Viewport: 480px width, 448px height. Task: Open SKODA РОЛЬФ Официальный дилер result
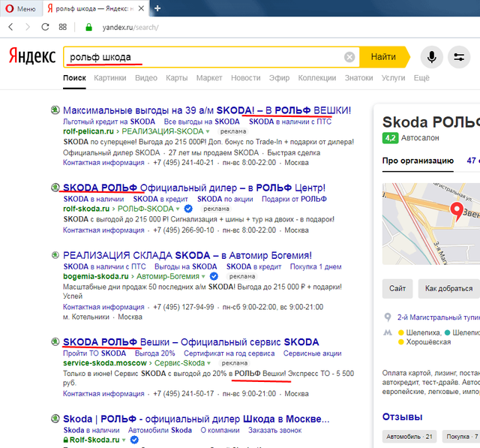click(194, 188)
